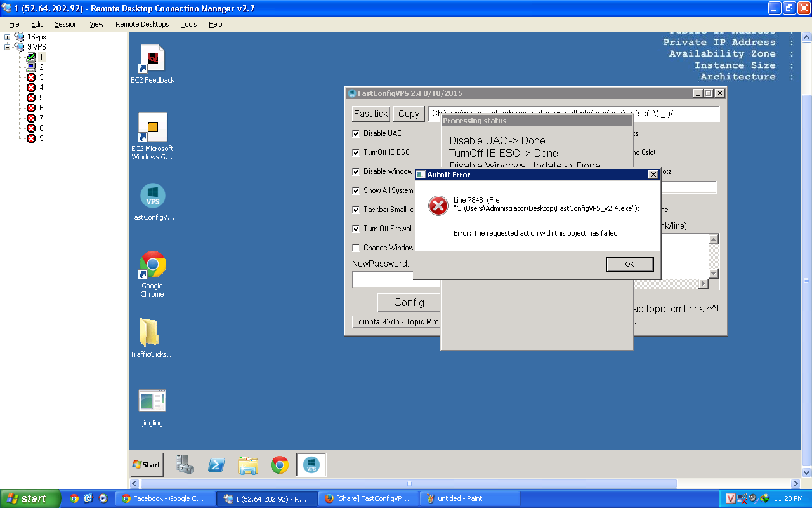Collapse the 9 VPS server group

click(x=8, y=47)
